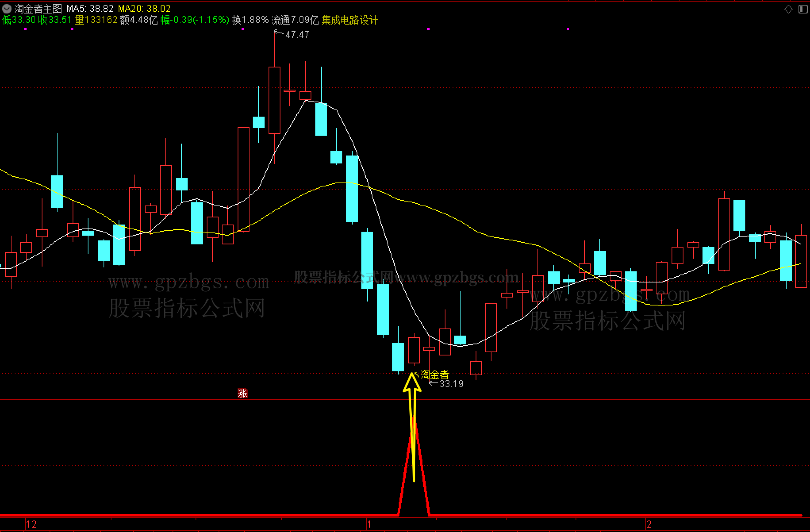Open the 淘金者主图 indicator dropdown arrow
This screenshot has width=810, height=532.
tap(7, 8)
